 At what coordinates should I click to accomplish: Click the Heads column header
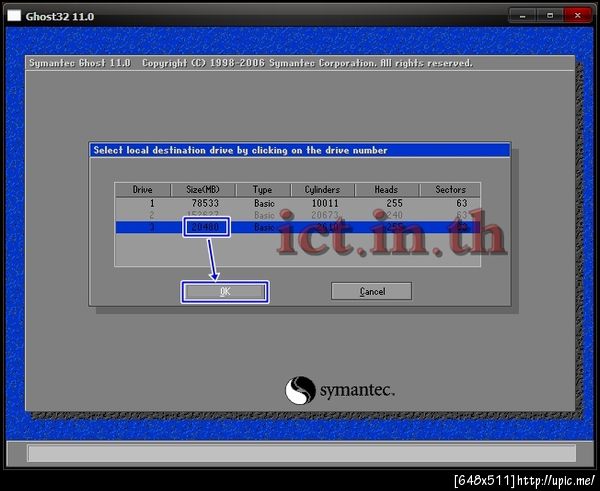click(386, 190)
